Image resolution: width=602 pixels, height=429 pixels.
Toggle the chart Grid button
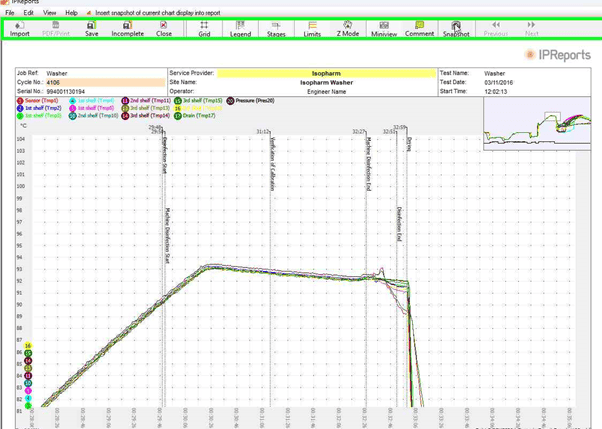[x=204, y=29]
